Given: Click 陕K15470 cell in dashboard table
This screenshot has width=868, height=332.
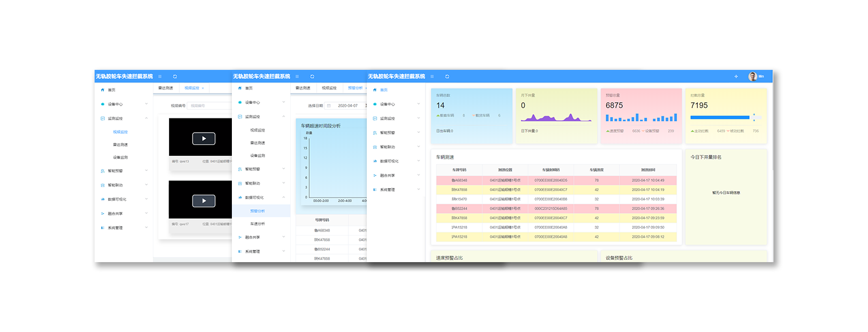Looking at the screenshot, I should [459, 199].
